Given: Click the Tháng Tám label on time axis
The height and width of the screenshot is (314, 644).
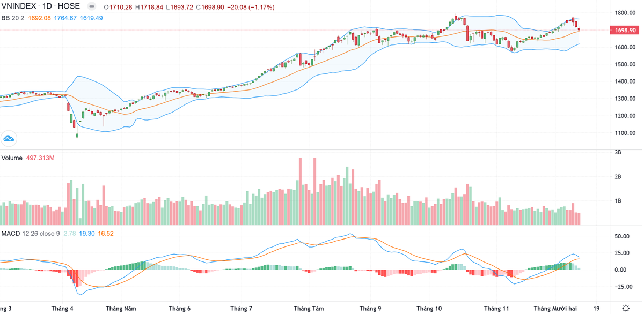Looking at the screenshot, I should pyautogui.click(x=309, y=309).
